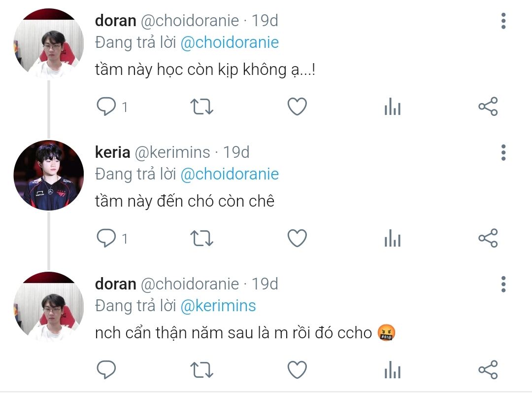Screen dimensions: 532x396
Task: Reply to doran's first tweet
Action: 106,107
